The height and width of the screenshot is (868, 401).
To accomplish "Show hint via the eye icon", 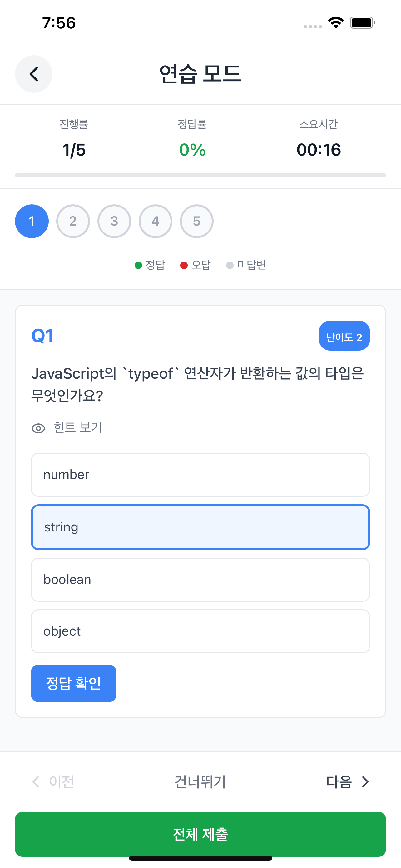I will 38,428.
